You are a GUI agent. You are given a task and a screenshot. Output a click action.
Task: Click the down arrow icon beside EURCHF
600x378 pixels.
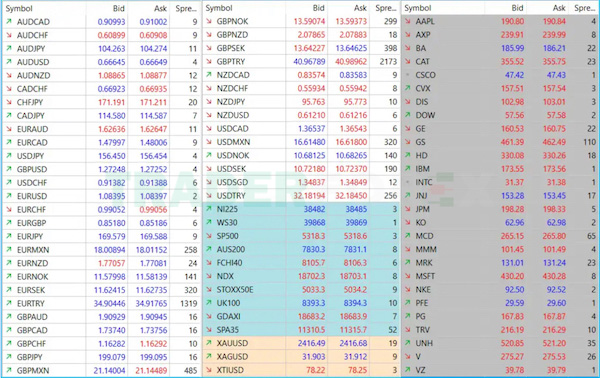(x=9, y=209)
